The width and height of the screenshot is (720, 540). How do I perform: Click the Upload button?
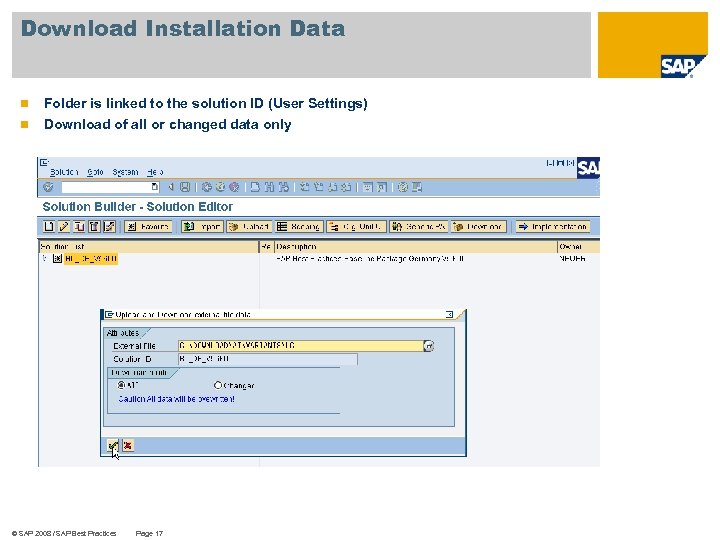(x=248, y=226)
